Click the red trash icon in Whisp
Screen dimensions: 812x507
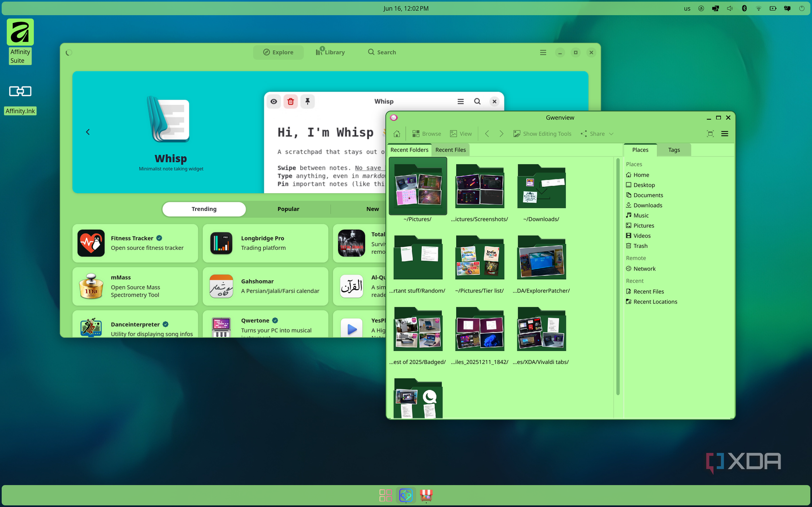pyautogui.click(x=291, y=102)
